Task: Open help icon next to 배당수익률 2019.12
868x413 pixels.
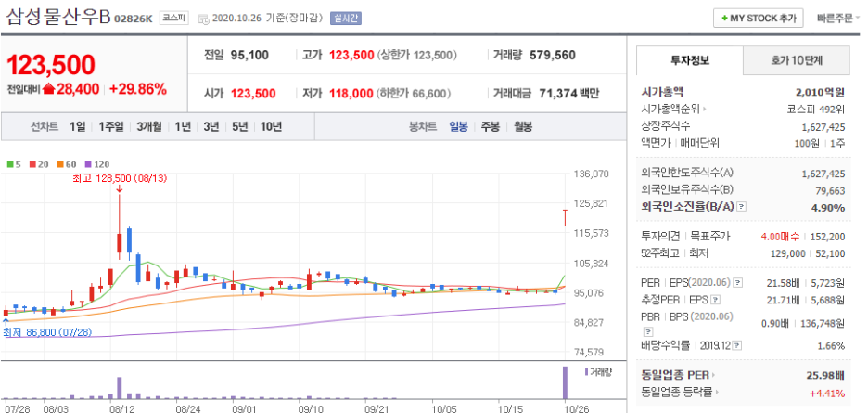Action: tap(737, 346)
